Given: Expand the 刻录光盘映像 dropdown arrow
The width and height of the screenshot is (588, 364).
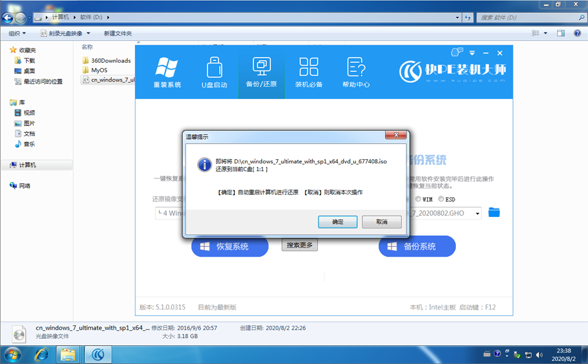Looking at the screenshot, I should 89,33.
